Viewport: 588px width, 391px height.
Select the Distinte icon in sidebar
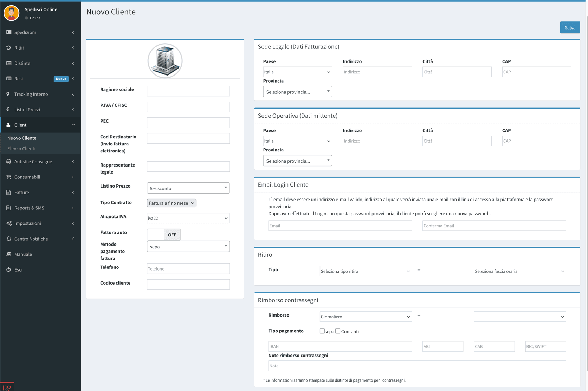tap(8, 63)
